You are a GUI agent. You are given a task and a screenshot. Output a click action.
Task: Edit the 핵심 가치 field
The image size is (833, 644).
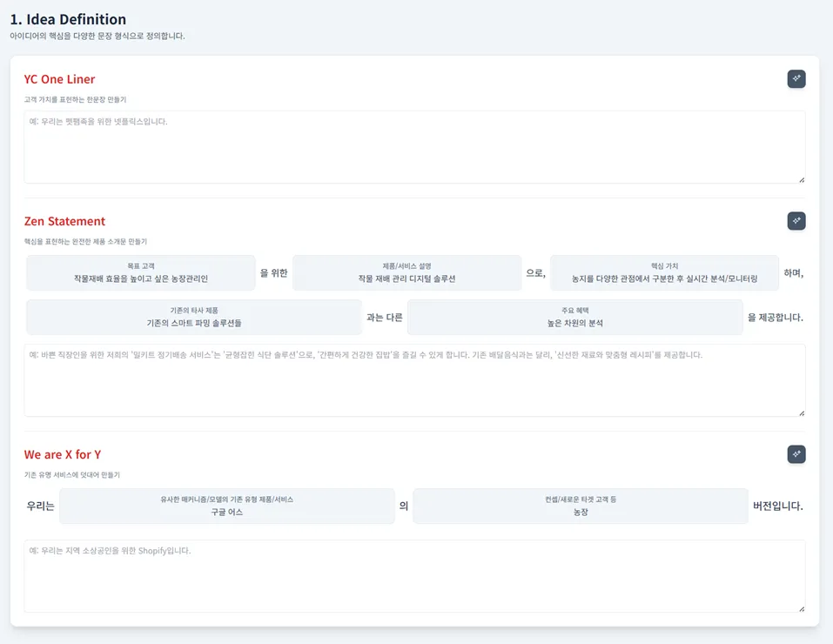point(664,273)
